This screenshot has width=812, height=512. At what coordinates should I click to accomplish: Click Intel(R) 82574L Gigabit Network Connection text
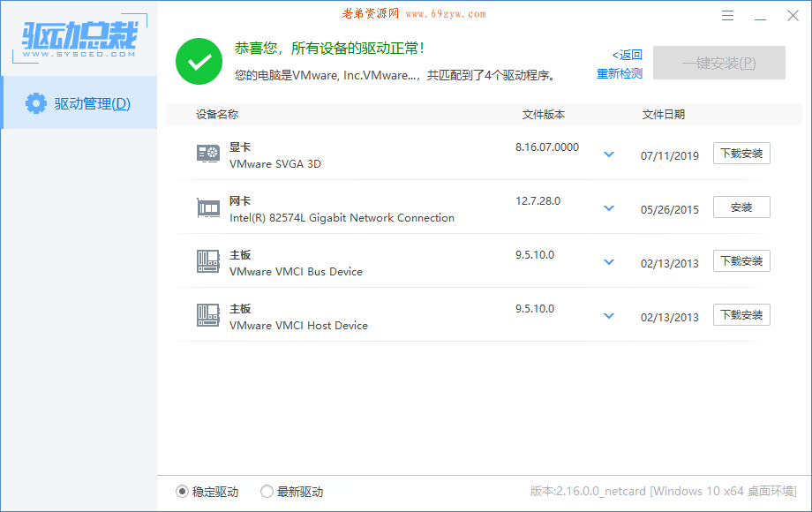[342, 217]
